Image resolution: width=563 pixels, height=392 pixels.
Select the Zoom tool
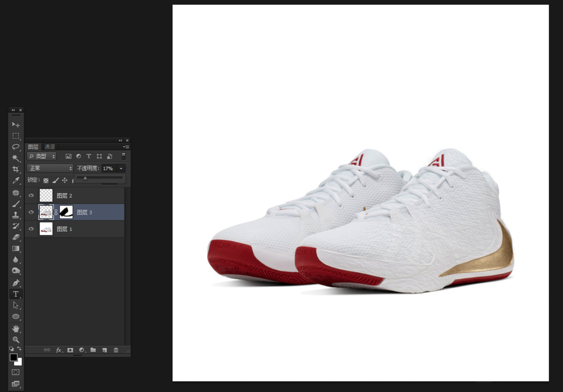(x=16, y=340)
